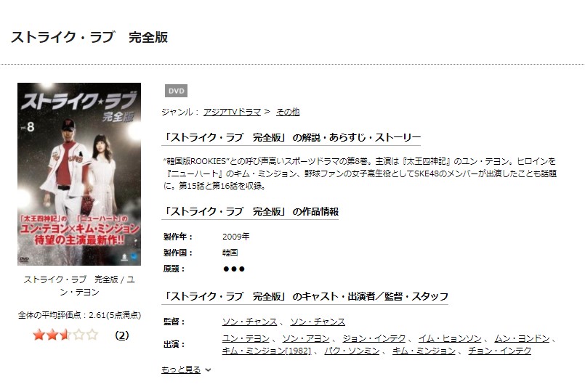Click the 監督: label

point(174,322)
